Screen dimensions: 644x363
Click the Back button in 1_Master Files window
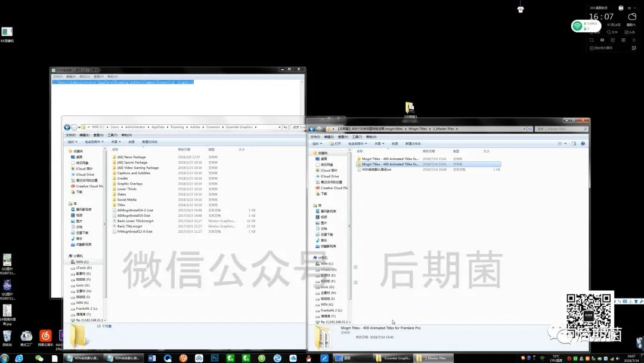tap(312, 129)
